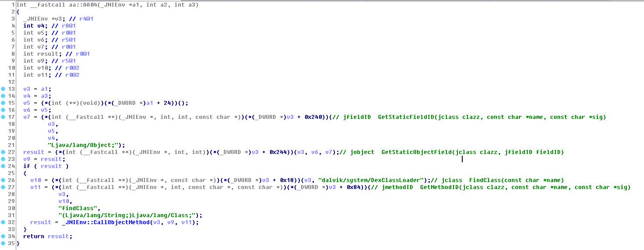Click line number 20 in the gutter
Image resolution: width=644 pixels, height=250 pixels.
11,138
